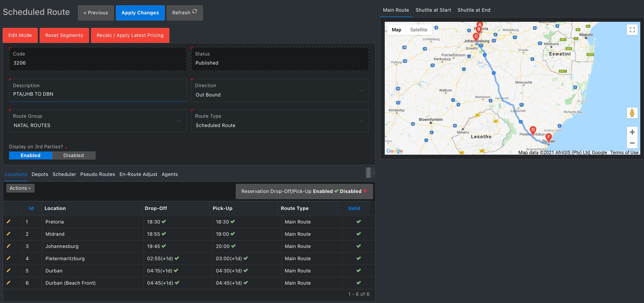Zoom in on the map with plus
Image resolution: width=644 pixels, height=303 pixels.
(x=632, y=132)
